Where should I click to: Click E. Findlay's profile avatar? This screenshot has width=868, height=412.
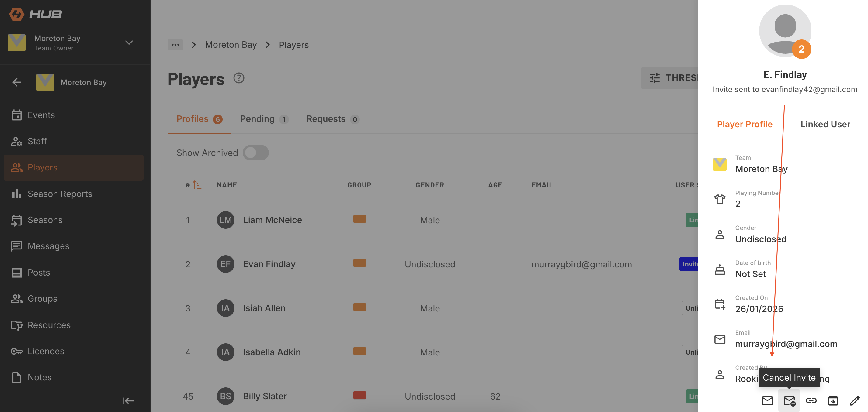[x=785, y=31]
